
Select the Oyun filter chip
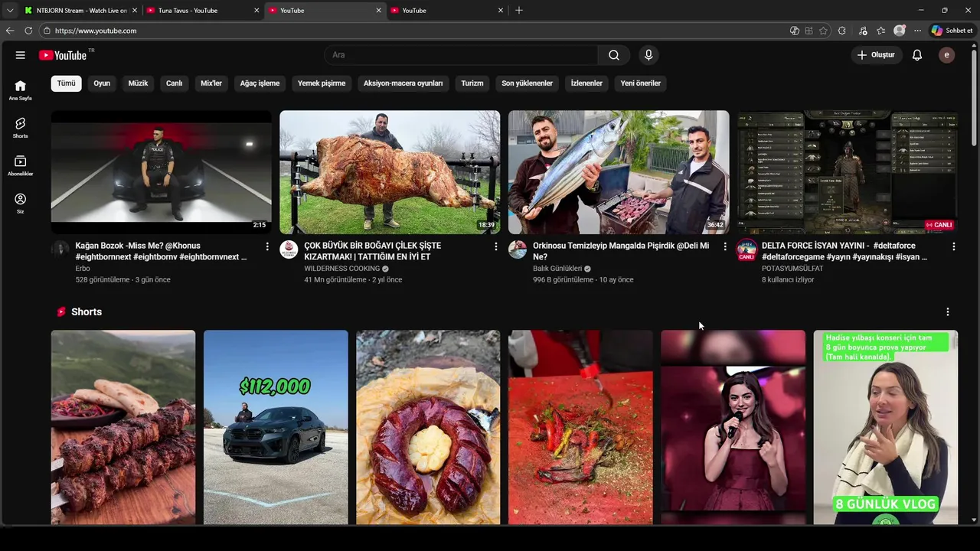click(x=102, y=83)
